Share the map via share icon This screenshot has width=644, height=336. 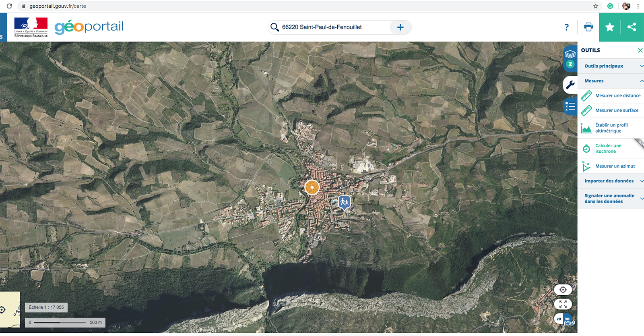point(632,27)
